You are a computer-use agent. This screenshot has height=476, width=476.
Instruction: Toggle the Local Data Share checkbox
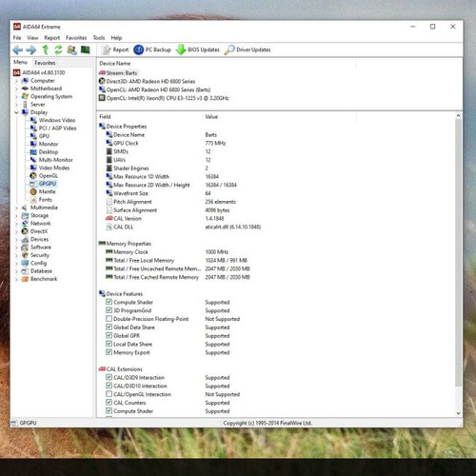109,344
